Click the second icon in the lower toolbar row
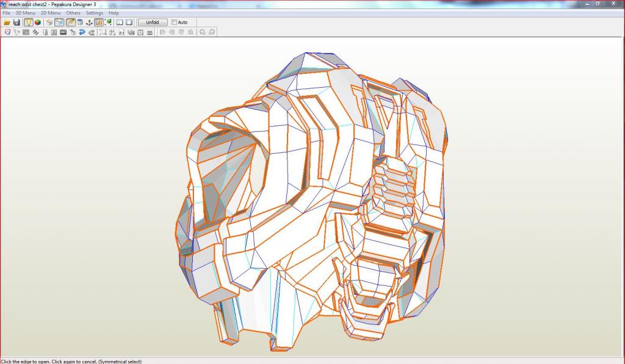The image size is (625, 364). (x=16, y=32)
